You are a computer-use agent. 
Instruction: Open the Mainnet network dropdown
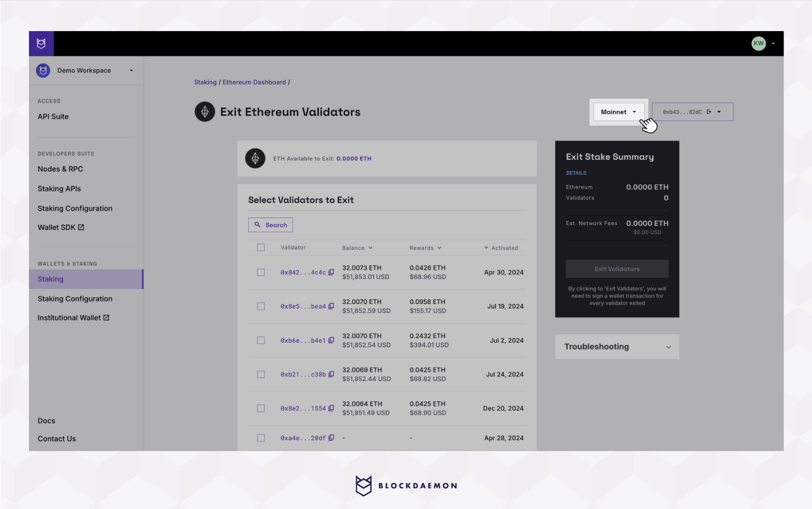619,112
